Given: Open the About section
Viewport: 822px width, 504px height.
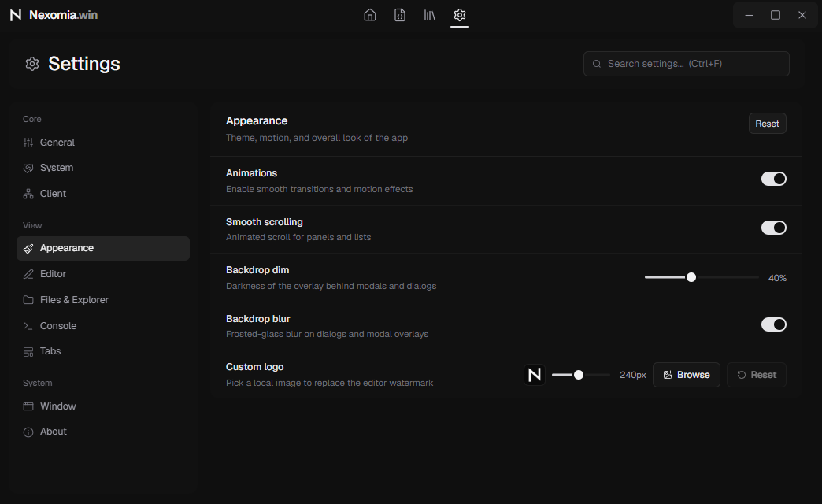Looking at the screenshot, I should click(103, 432).
